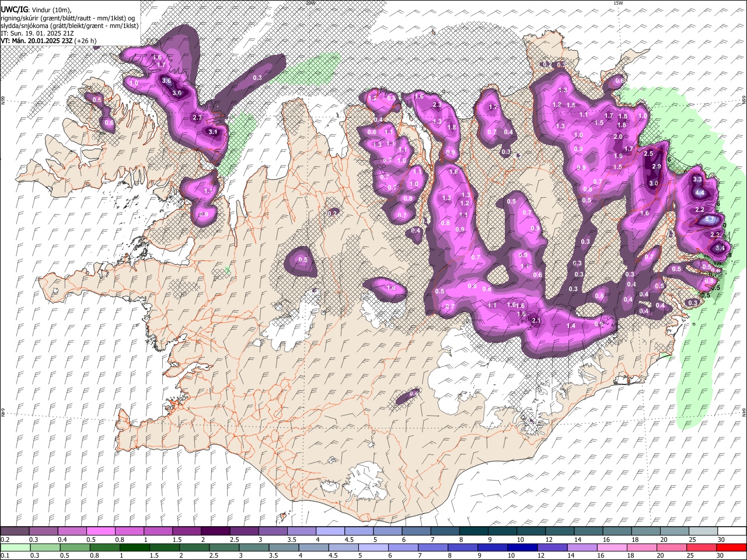
Task: Pick the red swatch above bottom-row '30'
Action: point(731,547)
